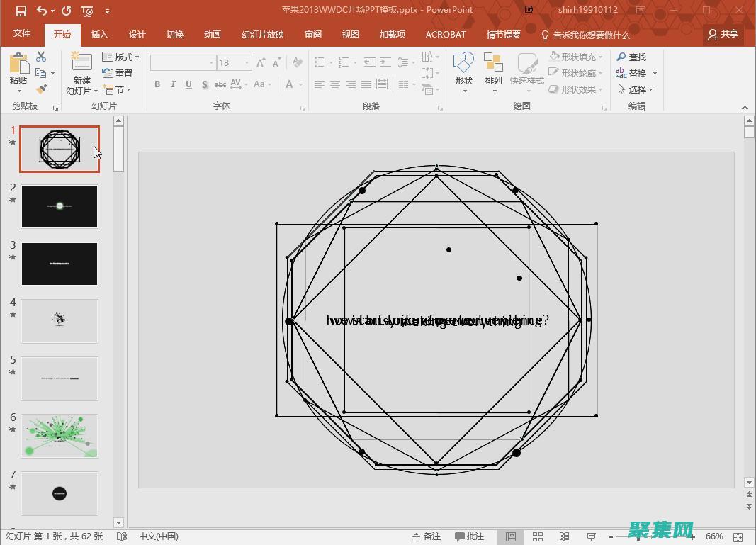756x545 pixels.
Task: Toggle the 批注 comments pane
Action: point(470,536)
